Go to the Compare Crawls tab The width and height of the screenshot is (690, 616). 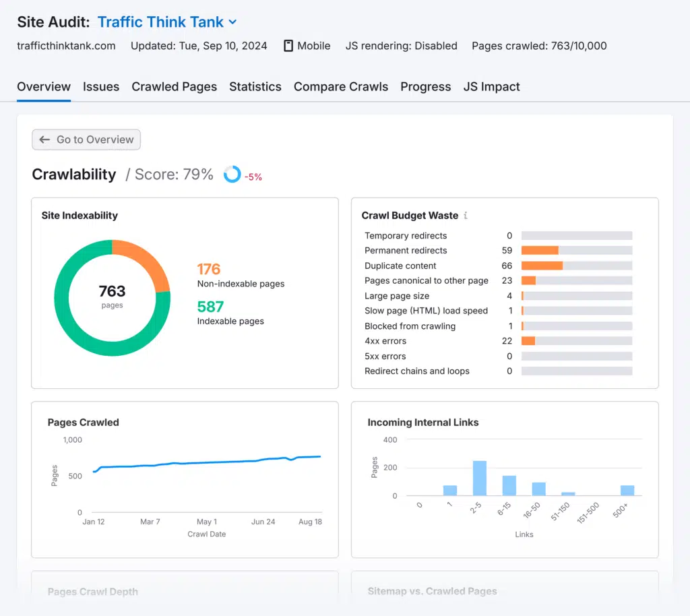tap(341, 87)
